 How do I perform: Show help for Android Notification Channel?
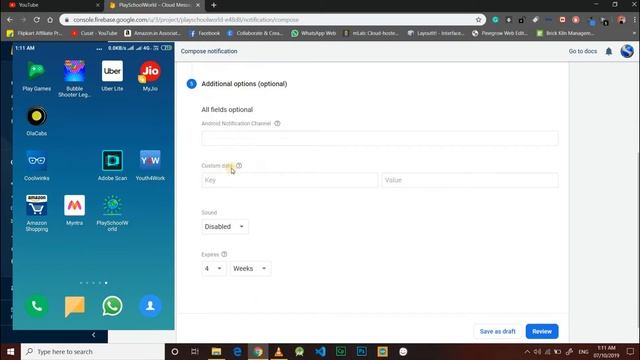point(277,123)
